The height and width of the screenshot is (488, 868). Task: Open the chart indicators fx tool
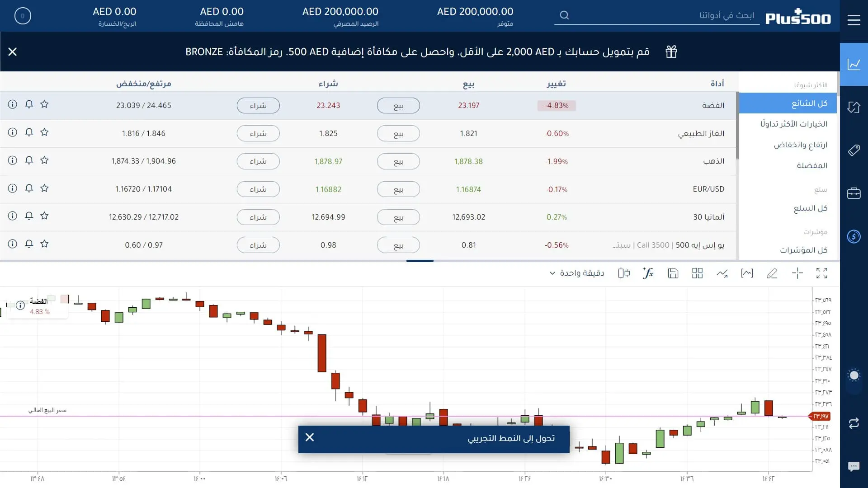(648, 273)
